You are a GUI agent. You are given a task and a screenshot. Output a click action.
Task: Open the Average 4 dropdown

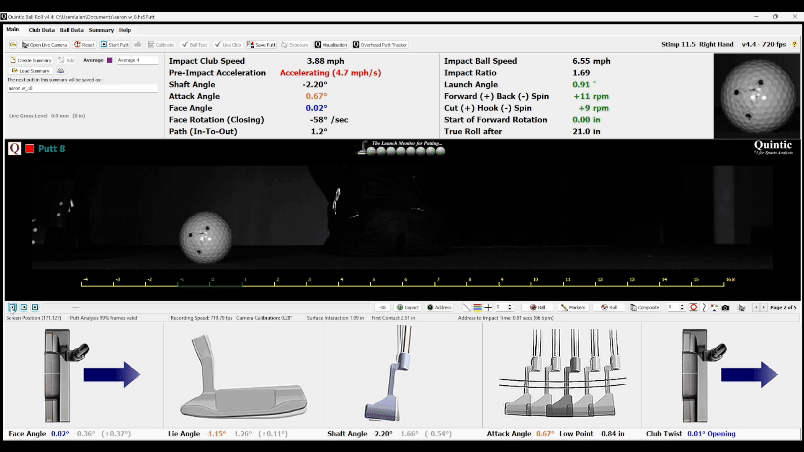point(136,60)
